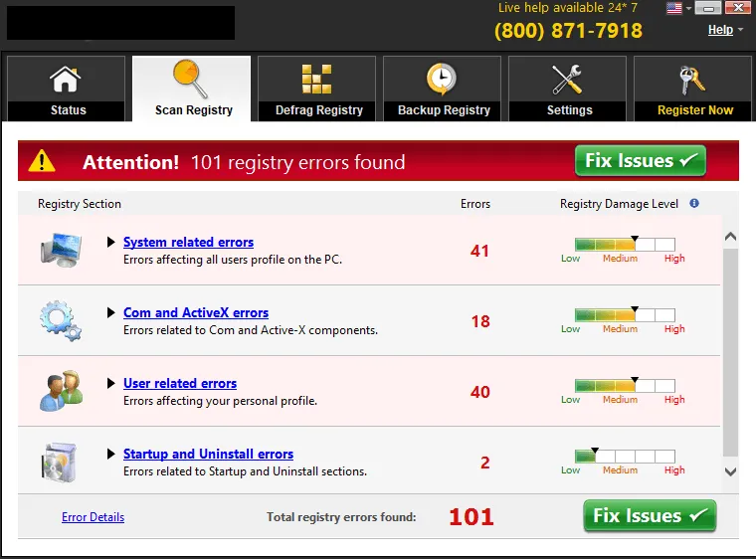Open the Status home tab
The image size is (756, 559).
66,89
